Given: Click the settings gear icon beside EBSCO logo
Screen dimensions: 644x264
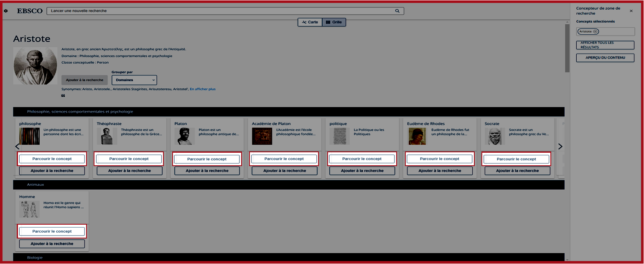Looking at the screenshot, I should coord(6,11).
